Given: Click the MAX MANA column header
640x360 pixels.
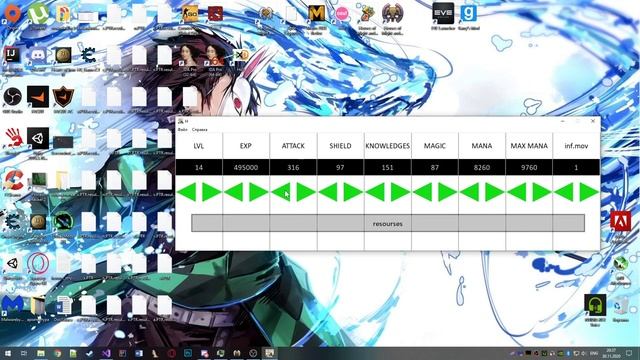Looking at the screenshot, I should [x=529, y=146].
